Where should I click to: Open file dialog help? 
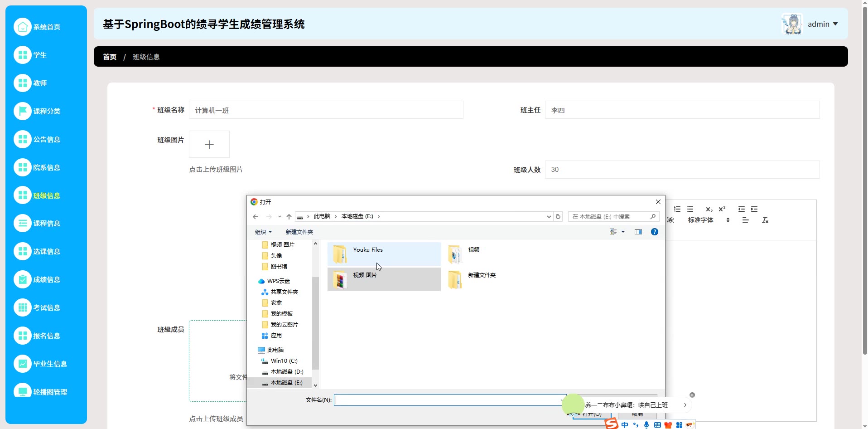[655, 232]
